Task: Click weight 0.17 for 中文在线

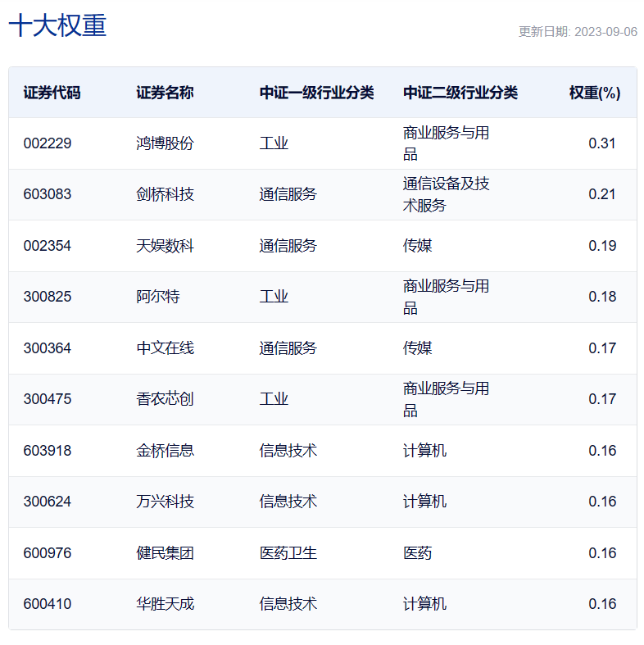Action: [602, 348]
